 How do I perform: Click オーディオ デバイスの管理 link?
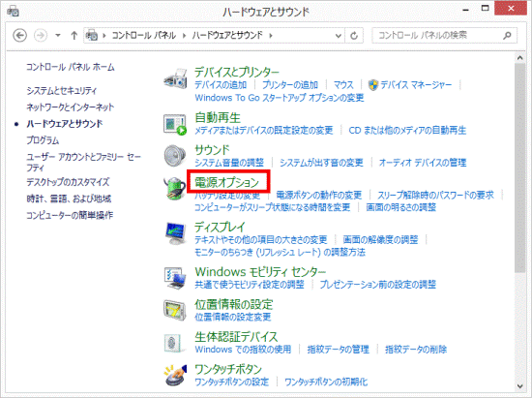[423, 163]
